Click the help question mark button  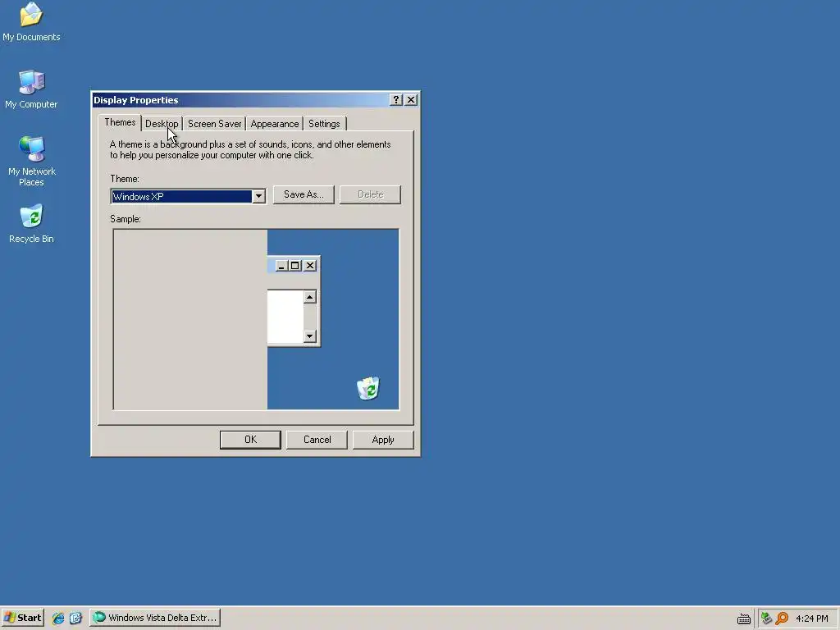point(396,100)
